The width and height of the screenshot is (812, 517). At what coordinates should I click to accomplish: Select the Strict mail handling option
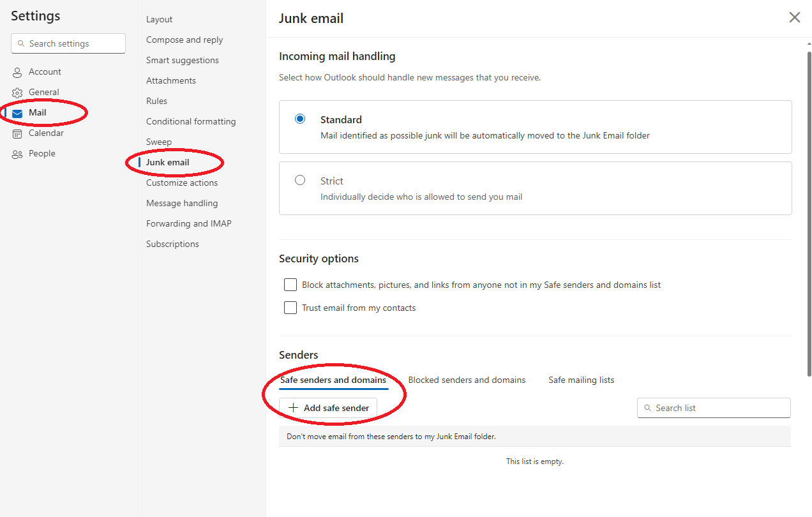(300, 180)
